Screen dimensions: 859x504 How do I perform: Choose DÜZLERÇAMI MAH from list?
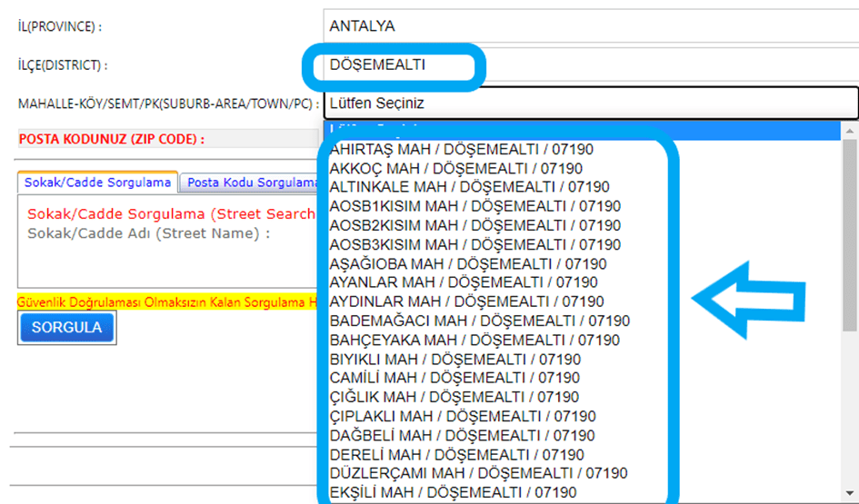coord(478,473)
